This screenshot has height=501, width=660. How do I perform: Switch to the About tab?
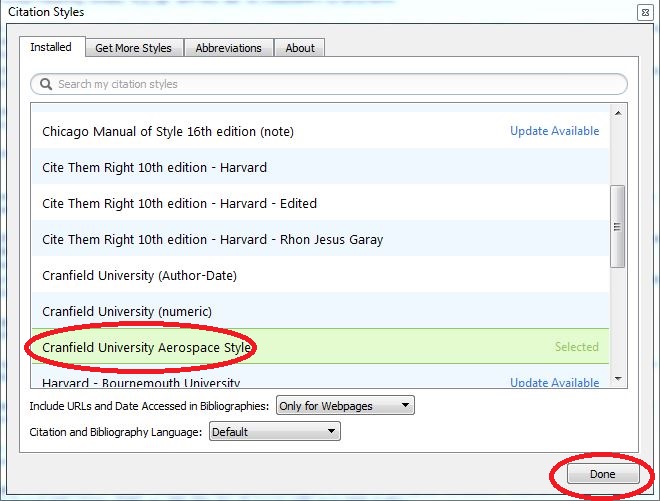(x=300, y=48)
